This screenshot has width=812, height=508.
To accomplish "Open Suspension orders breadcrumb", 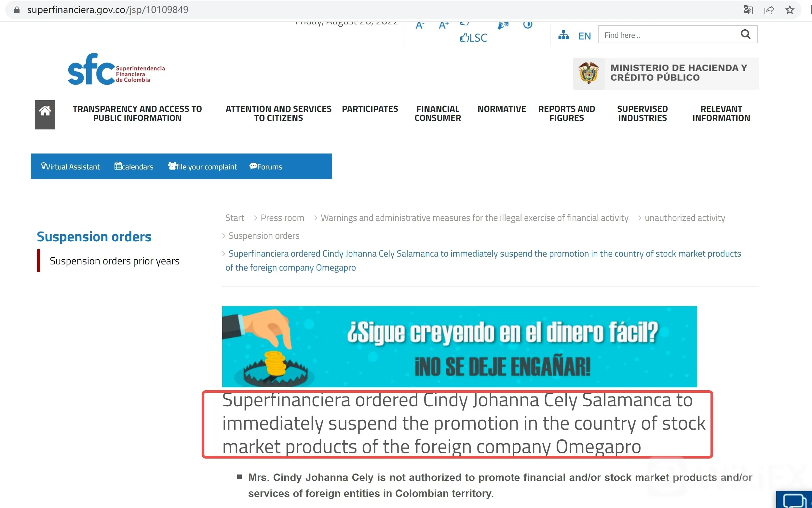I will [x=264, y=235].
